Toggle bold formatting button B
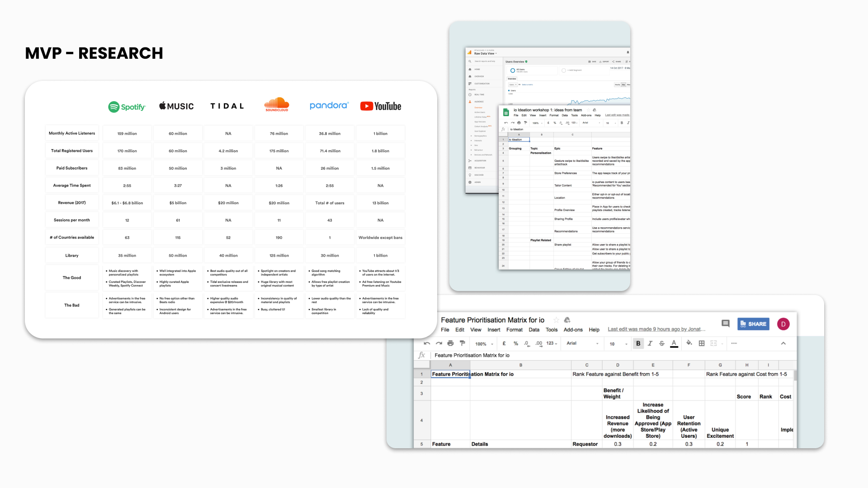 click(x=638, y=343)
